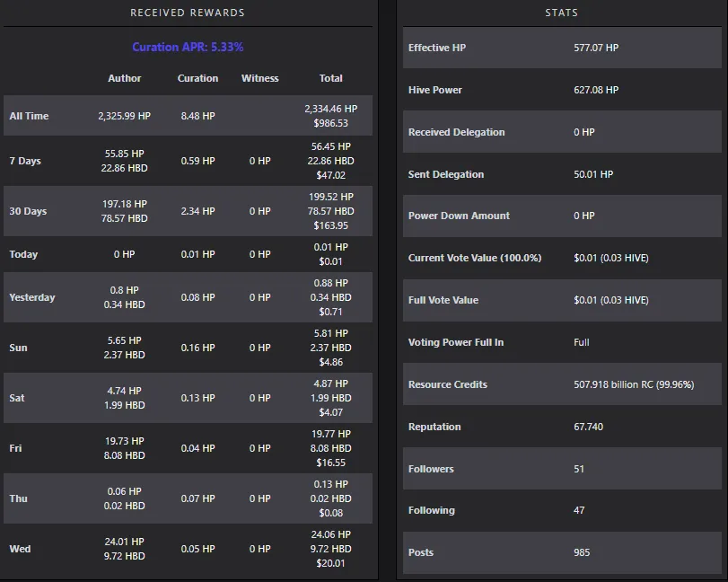Screen dimensions: 728x582
Task: Click the '50.01 HP' value
Action: click(593, 174)
